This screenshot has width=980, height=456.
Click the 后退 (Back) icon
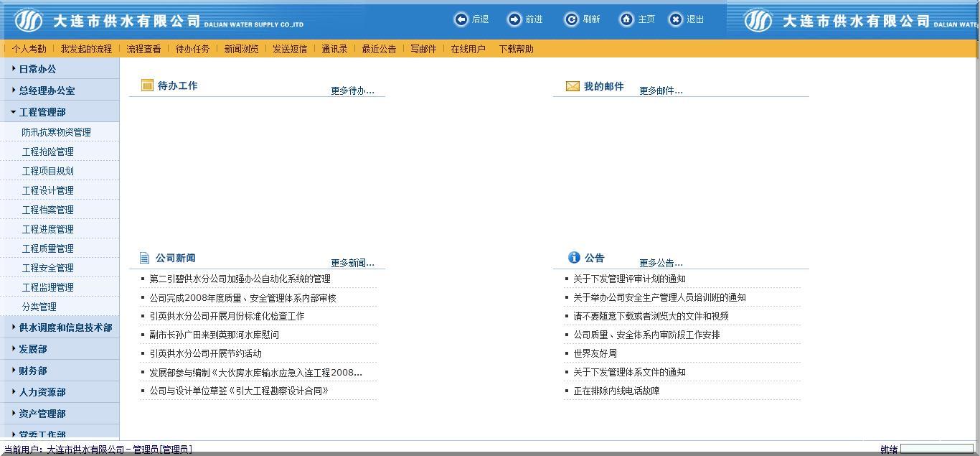pyautogui.click(x=461, y=19)
